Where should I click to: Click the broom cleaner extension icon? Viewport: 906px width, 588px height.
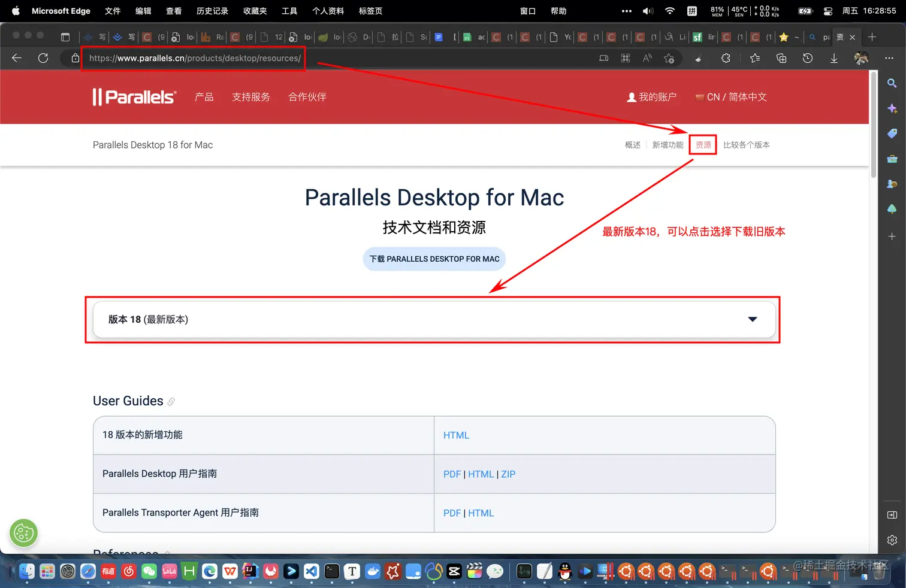[698, 58]
